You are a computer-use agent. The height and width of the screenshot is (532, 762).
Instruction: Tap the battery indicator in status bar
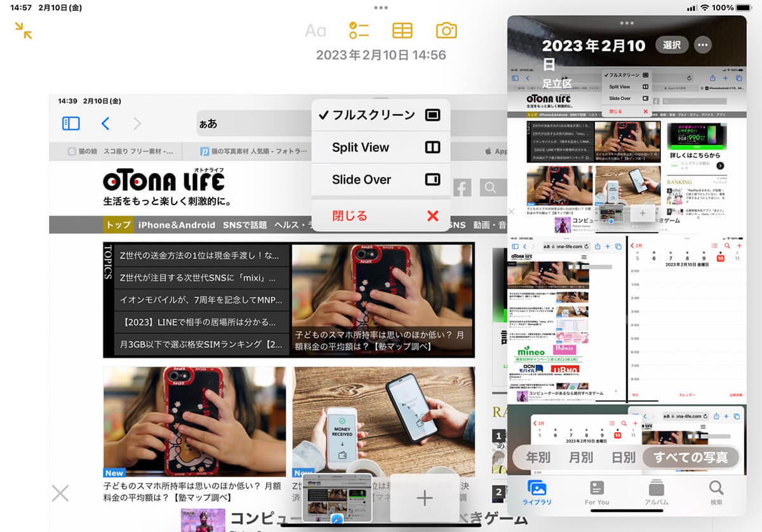pos(744,8)
